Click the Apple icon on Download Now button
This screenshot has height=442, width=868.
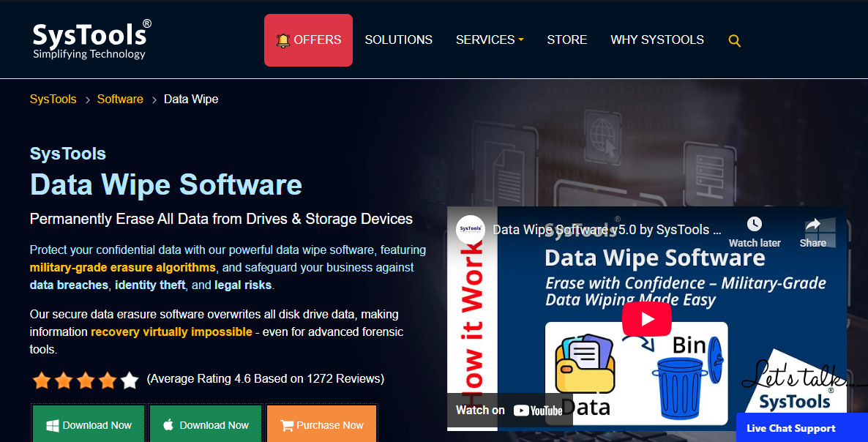(x=170, y=424)
